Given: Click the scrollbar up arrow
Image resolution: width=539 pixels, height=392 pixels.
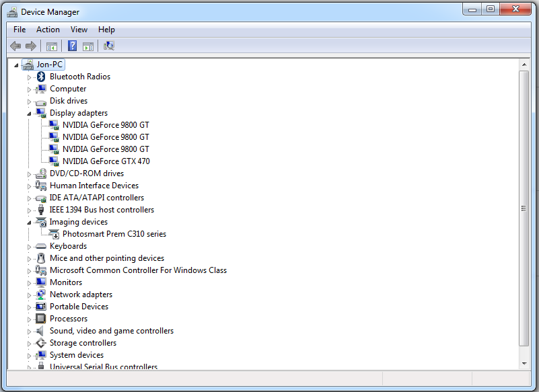Looking at the screenshot, I should tap(524, 65).
